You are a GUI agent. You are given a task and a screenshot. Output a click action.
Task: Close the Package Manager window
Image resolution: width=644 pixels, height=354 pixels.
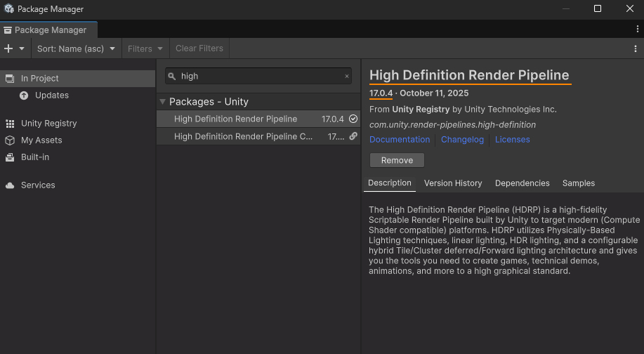click(630, 8)
